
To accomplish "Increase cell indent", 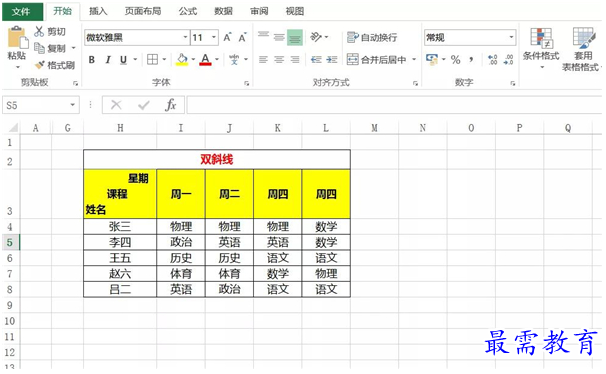I will coord(332,59).
